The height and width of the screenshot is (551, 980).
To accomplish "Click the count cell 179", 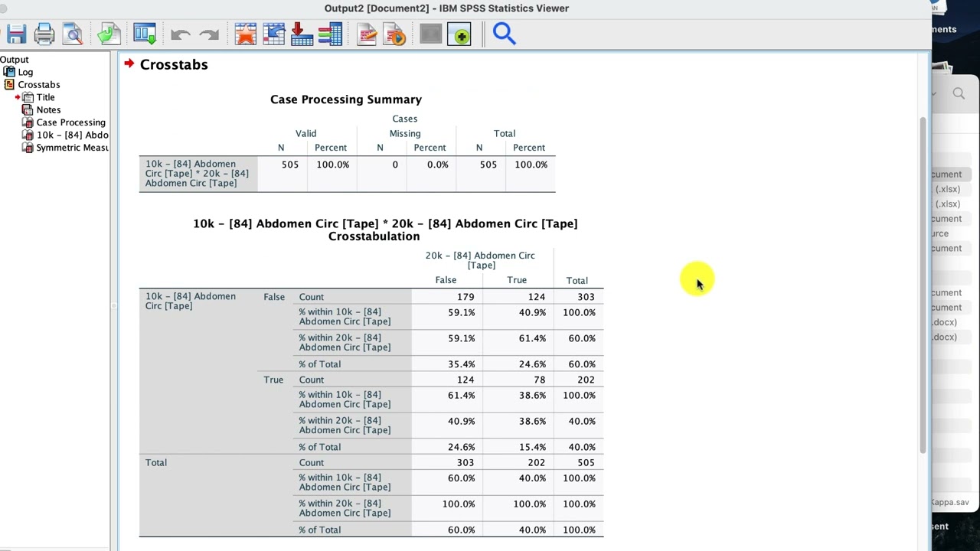I will pyautogui.click(x=465, y=297).
